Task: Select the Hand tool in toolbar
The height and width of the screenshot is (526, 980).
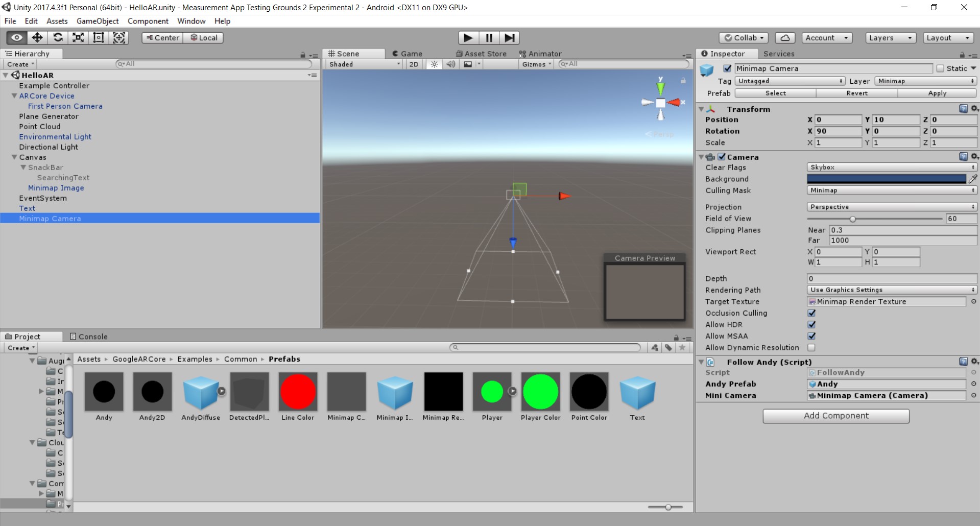Action: pos(17,38)
